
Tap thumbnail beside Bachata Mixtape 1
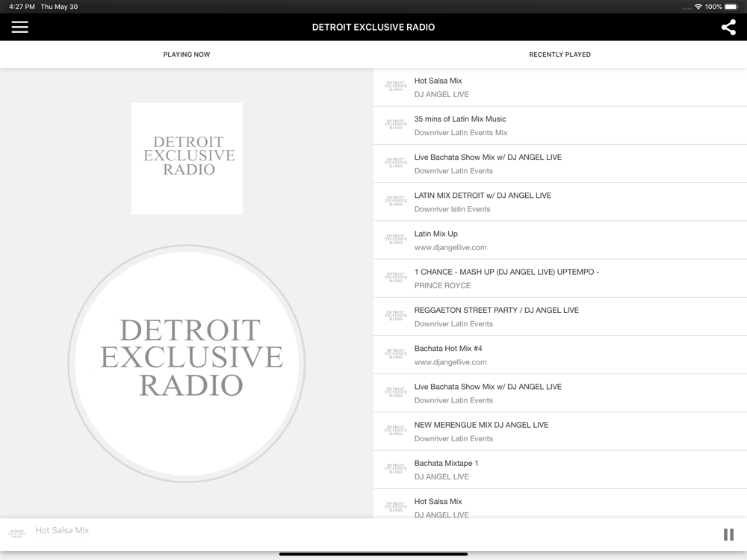pyautogui.click(x=395, y=469)
